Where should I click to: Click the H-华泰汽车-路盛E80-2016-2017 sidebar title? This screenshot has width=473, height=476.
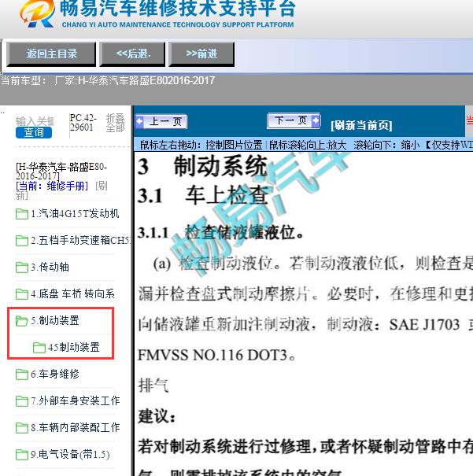(61, 172)
